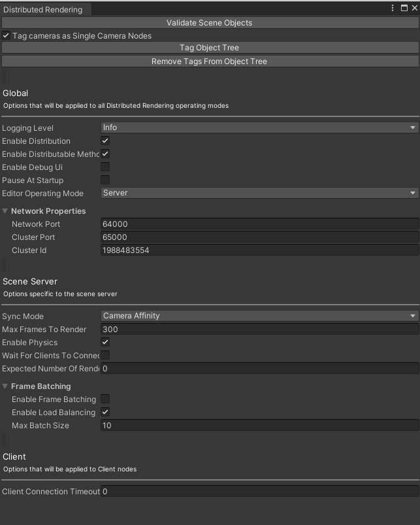Click the Client Connection Timeout field

click(x=259, y=491)
